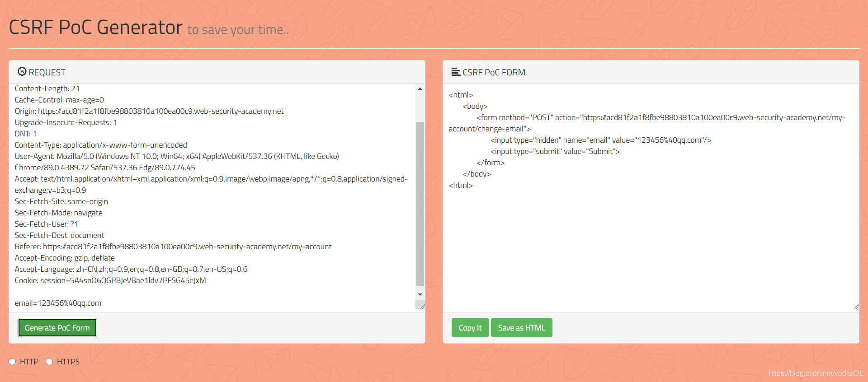Click the 'email=123456%40qq.com' request body line
Image resolution: width=868 pixels, height=382 pixels.
[x=58, y=303]
